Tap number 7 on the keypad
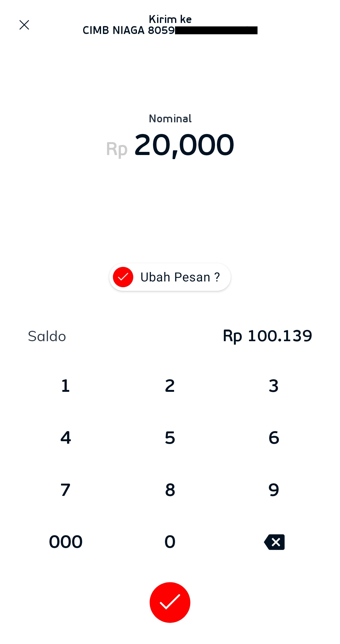 coord(65,490)
